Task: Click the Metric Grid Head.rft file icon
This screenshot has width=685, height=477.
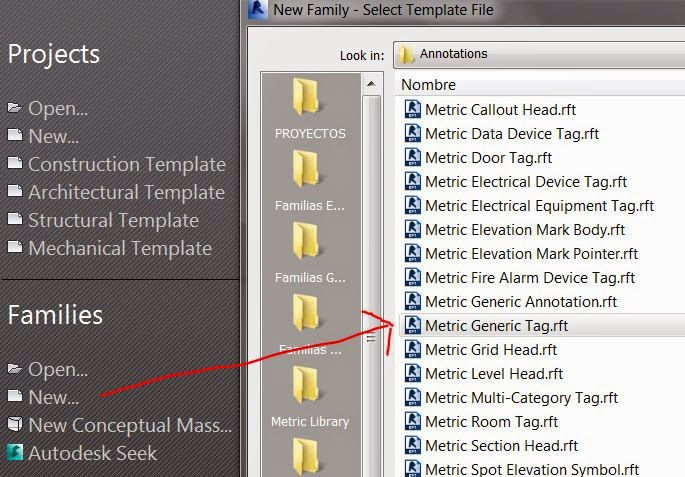Action: click(x=412, y=349)
